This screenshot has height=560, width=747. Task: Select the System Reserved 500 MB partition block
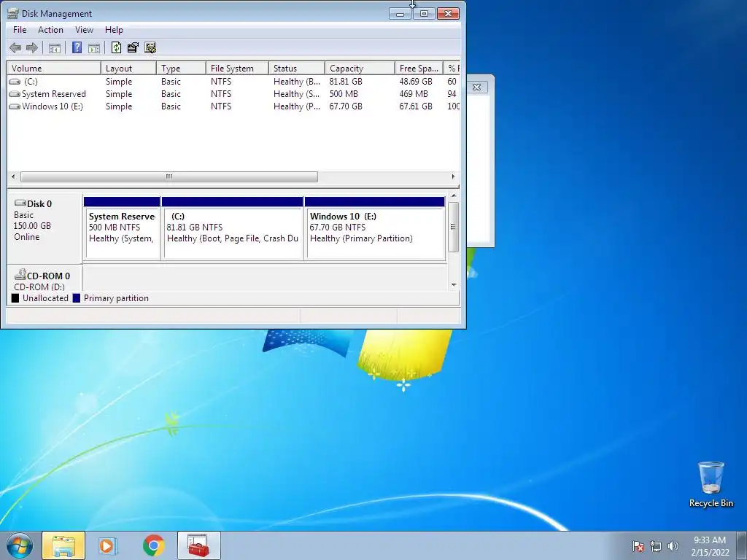pos(122,228)
